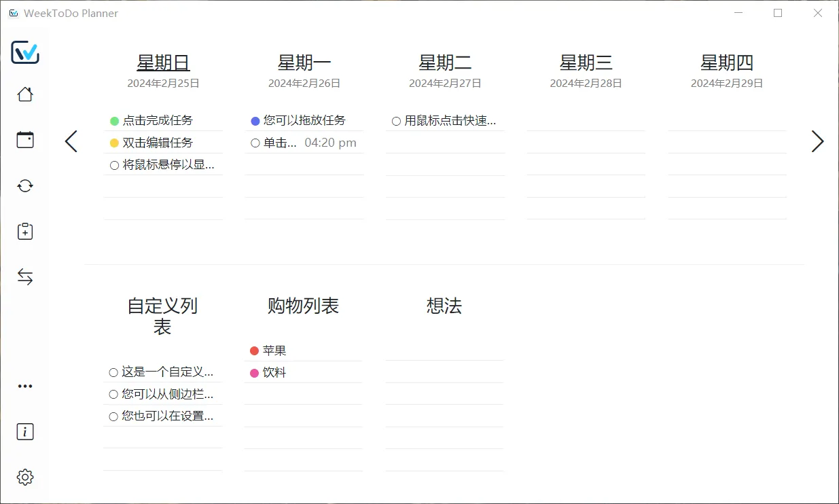
Task: Click the date 2024年2月25日
Action: [x=163, y=84]
